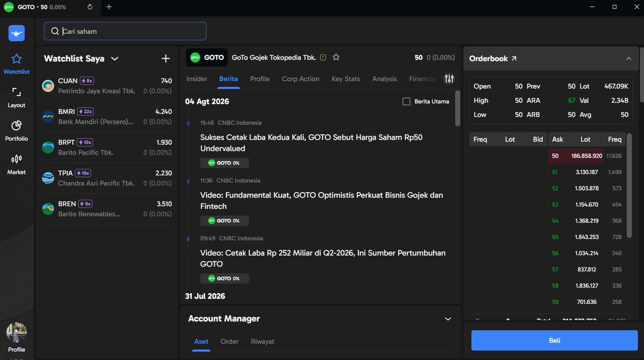Open the Rp50 Undervalued news headline
The height and width of the screenshot is (360, 644).
[x=311, y=143]
